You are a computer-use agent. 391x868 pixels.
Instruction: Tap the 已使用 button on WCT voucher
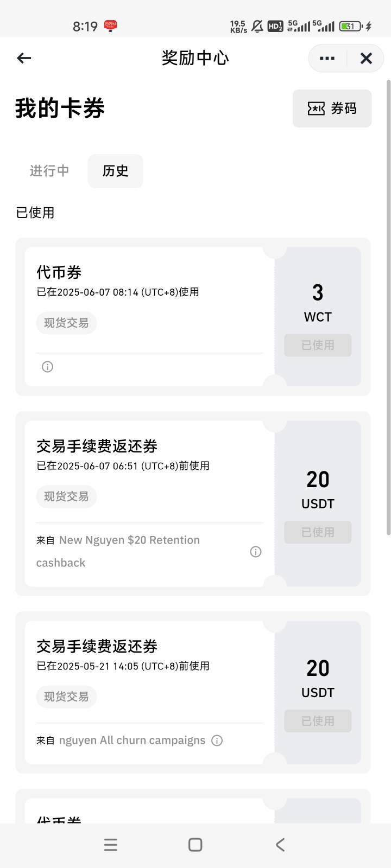(x=318, y=345)
